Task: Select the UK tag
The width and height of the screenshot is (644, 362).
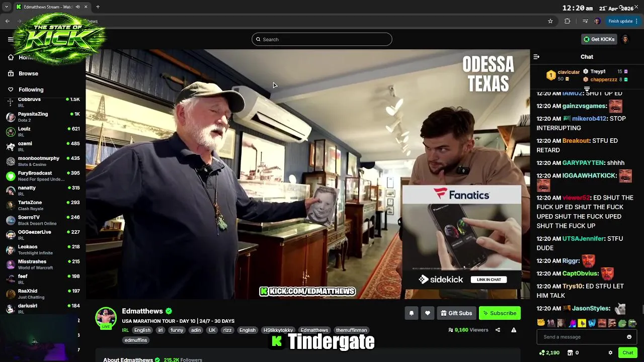Action: point(212,330)
